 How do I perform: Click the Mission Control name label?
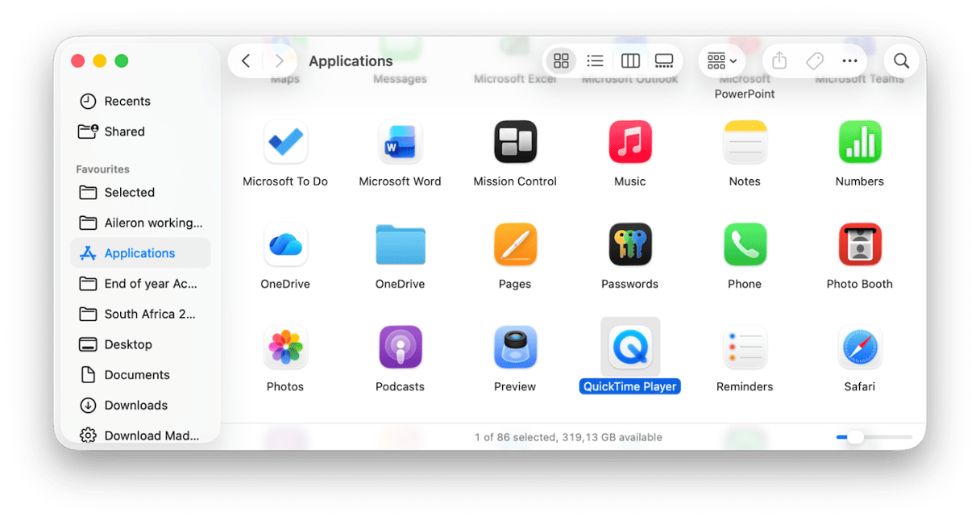click(515, 181)
